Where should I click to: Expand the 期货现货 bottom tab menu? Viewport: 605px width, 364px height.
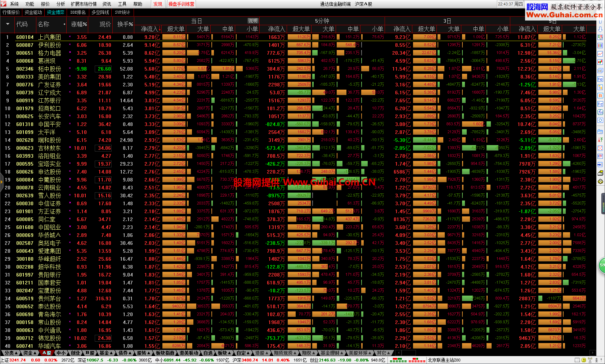tap(286, 353)
